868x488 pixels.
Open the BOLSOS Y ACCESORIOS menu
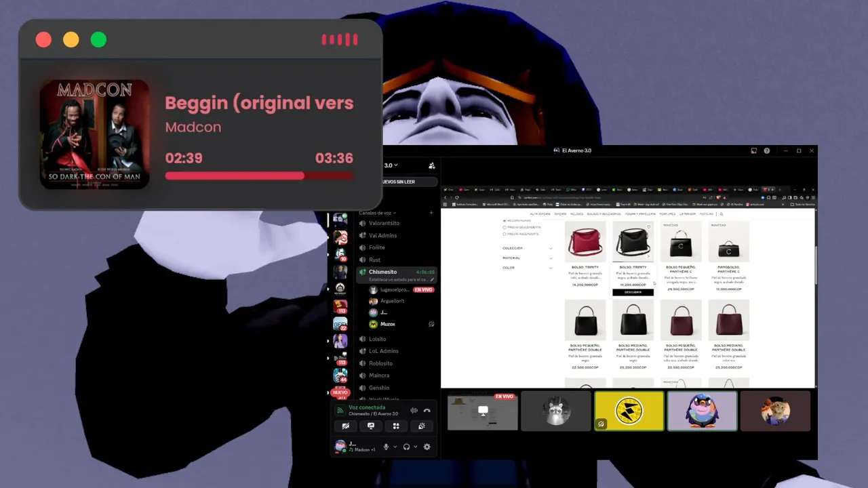pos(604,213)
